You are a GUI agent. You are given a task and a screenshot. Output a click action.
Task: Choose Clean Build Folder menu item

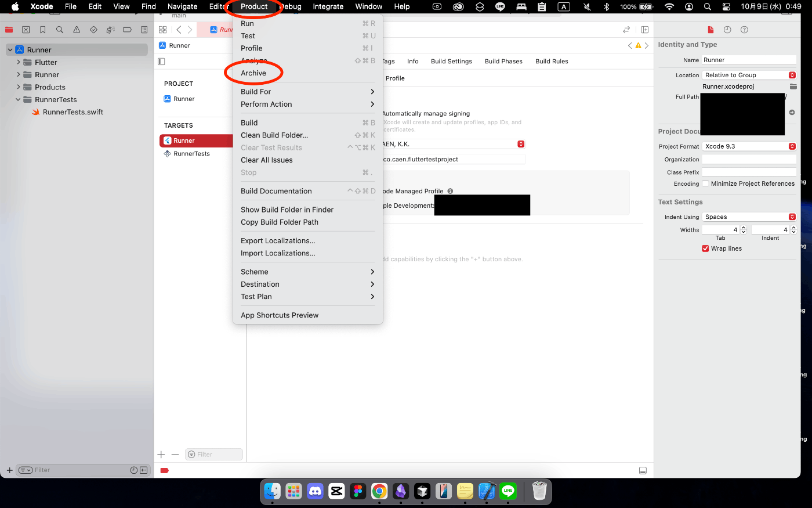click(x=307, y=135)
